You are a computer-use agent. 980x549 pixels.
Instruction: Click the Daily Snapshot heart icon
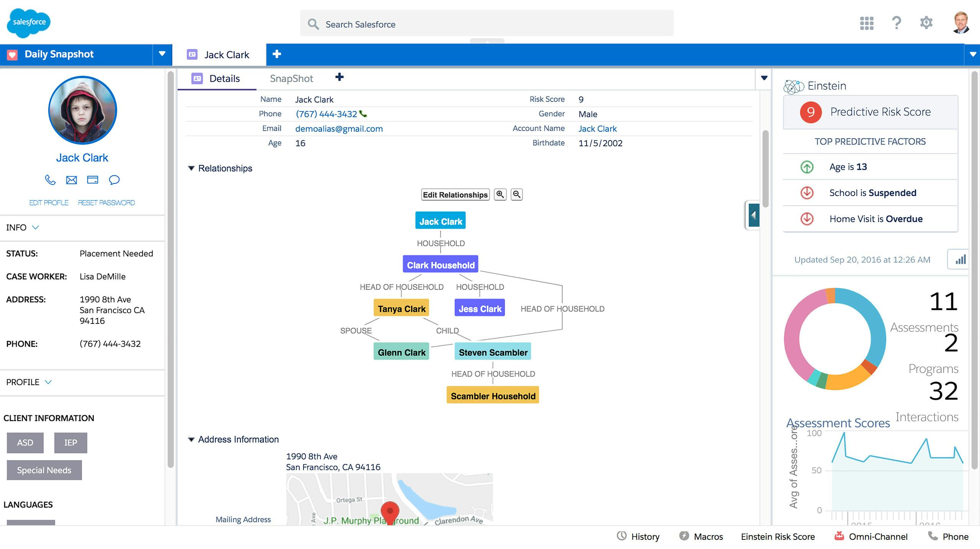(x=12, y=55)
